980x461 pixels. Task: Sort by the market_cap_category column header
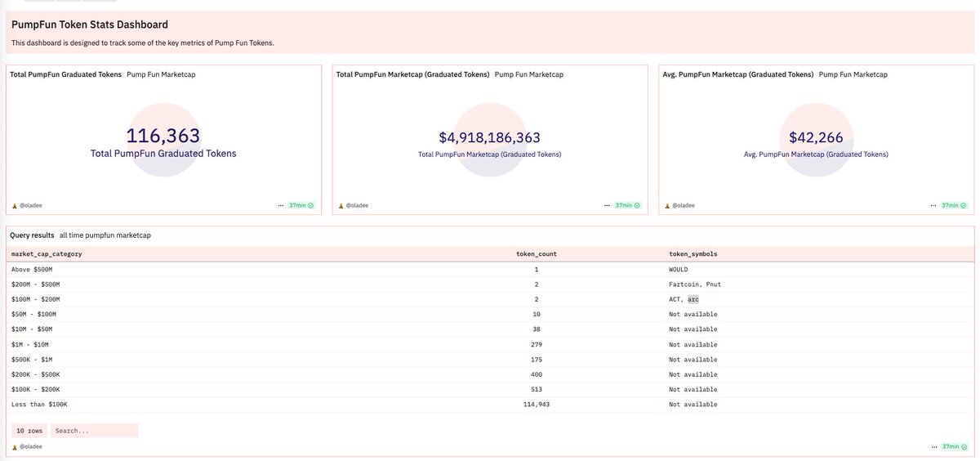(x=47, y=253)
